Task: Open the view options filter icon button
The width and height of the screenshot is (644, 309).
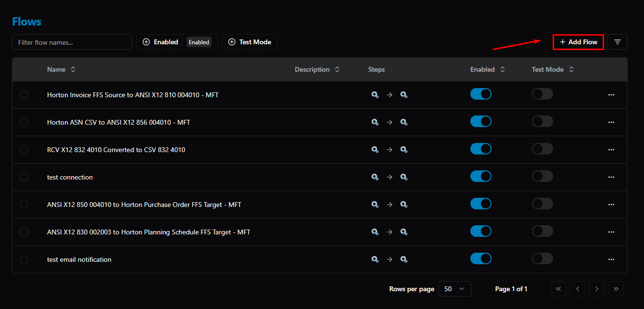Action: [x=618, y=42]
